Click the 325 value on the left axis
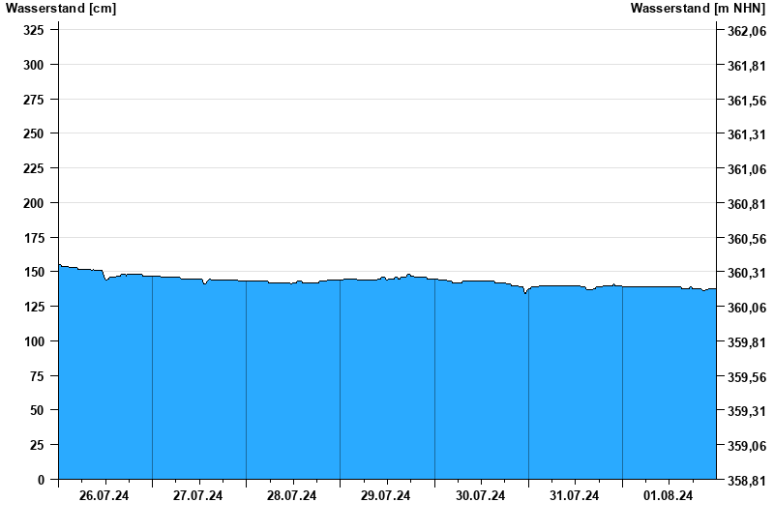Viewport: 774px width, 532px height. point(34,30)
